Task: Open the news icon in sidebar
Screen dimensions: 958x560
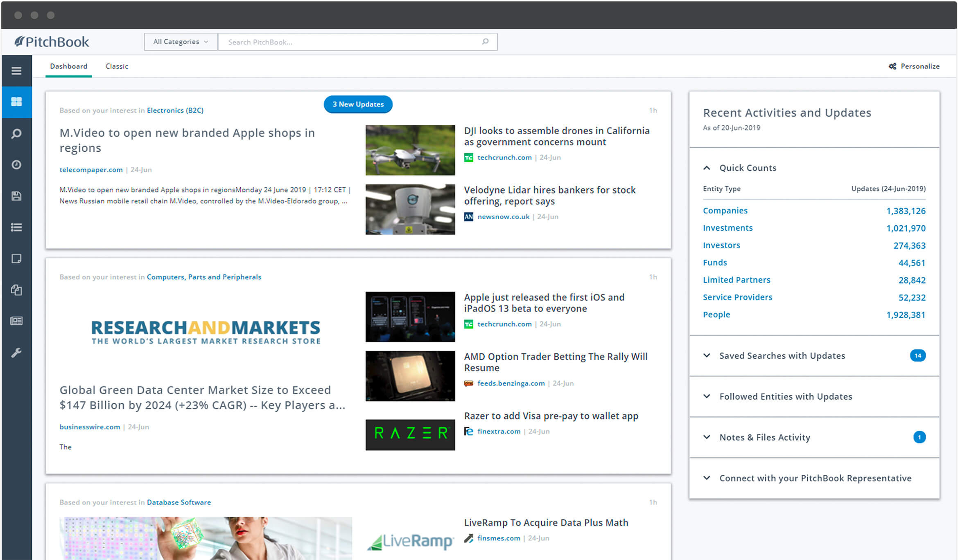Action: [16, 321]
